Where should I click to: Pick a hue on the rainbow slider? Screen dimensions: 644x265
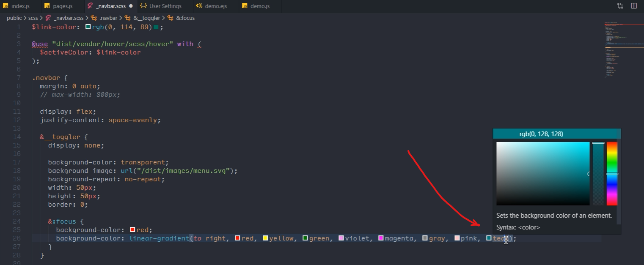612,173
